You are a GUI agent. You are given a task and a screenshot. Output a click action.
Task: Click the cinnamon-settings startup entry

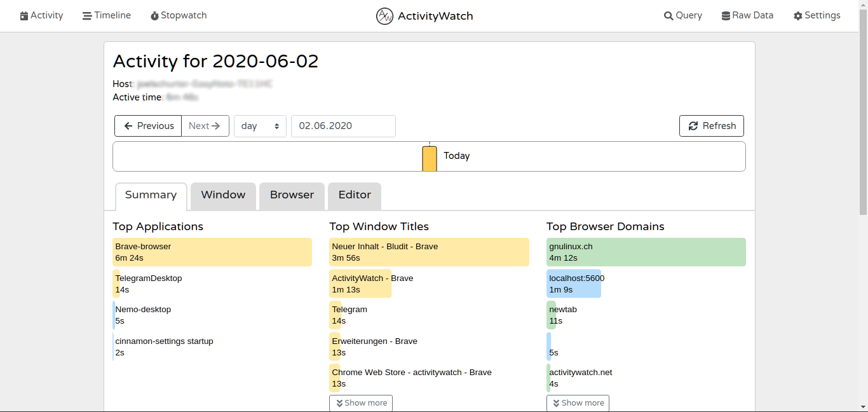coord(164,347)
